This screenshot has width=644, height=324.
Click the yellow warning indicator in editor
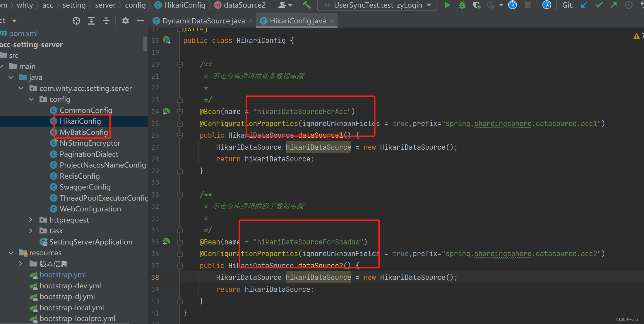pyautogui.click(x=636, y=36)
